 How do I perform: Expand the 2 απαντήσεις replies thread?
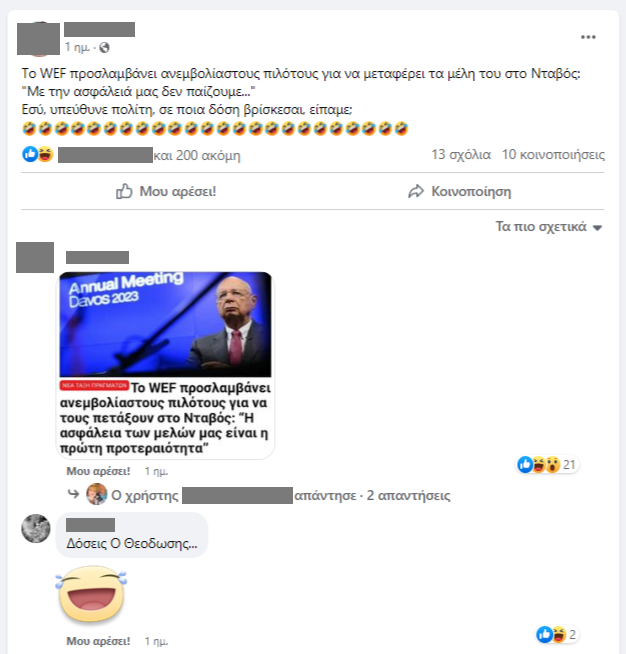[408, 496]
